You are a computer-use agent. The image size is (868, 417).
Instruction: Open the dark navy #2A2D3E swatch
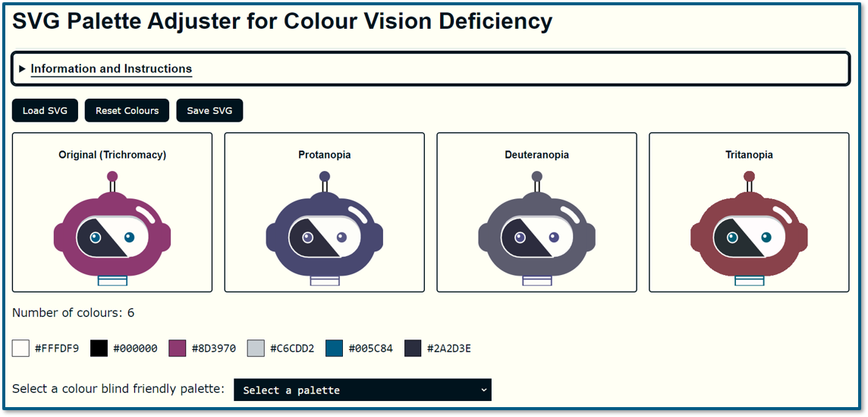coord(413,349)
